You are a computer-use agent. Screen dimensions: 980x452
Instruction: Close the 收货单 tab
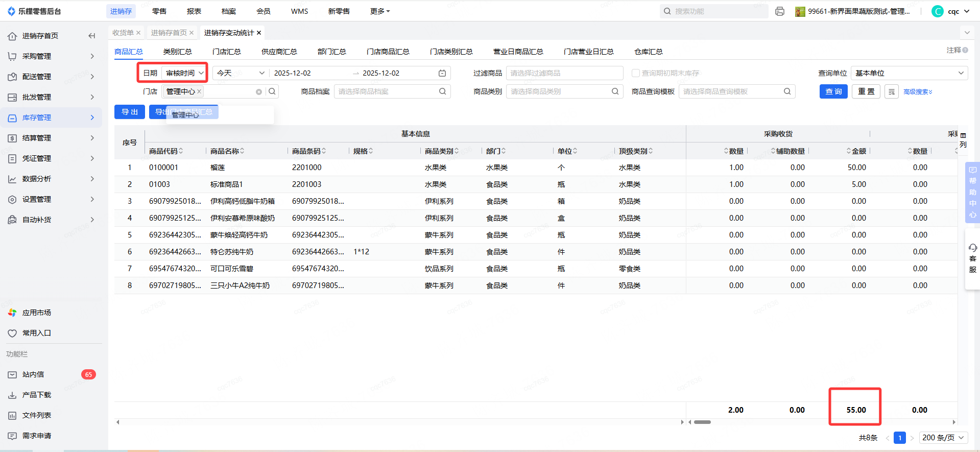(x=138, y=33)
